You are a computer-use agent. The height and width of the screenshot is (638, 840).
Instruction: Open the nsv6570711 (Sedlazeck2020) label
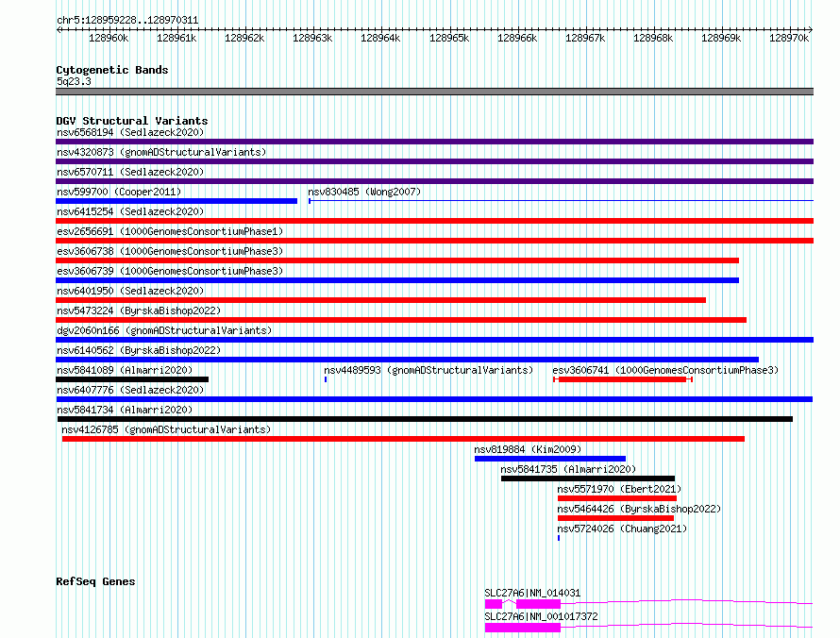[130, 172]
